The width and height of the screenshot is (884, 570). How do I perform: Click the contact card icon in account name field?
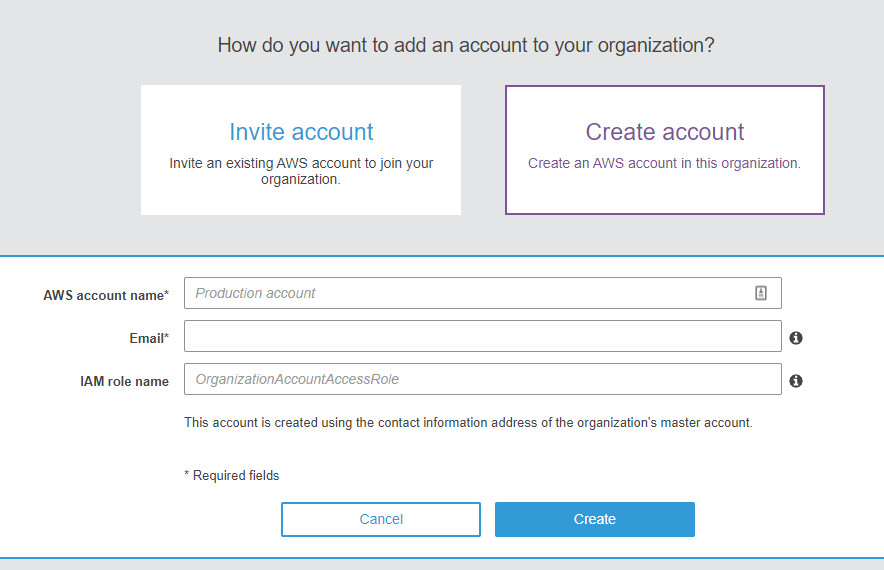(x=760, y=293)
